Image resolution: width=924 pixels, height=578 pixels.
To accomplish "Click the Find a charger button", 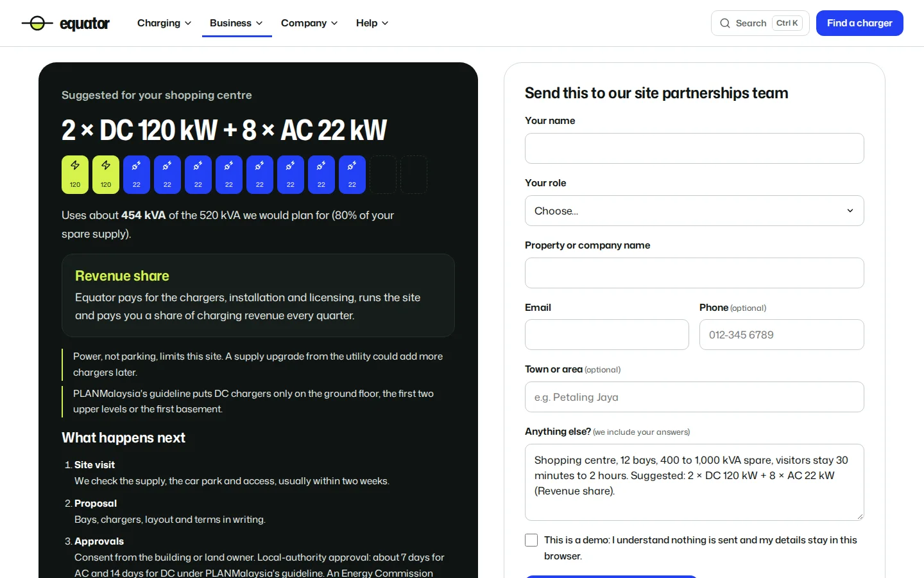I will 860,23.
